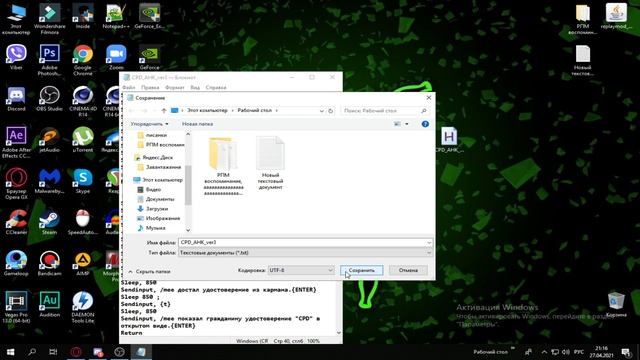Open Discord desktop icon
The width and height of the screenshot is (640, 360).
click(x=16, y=99)
